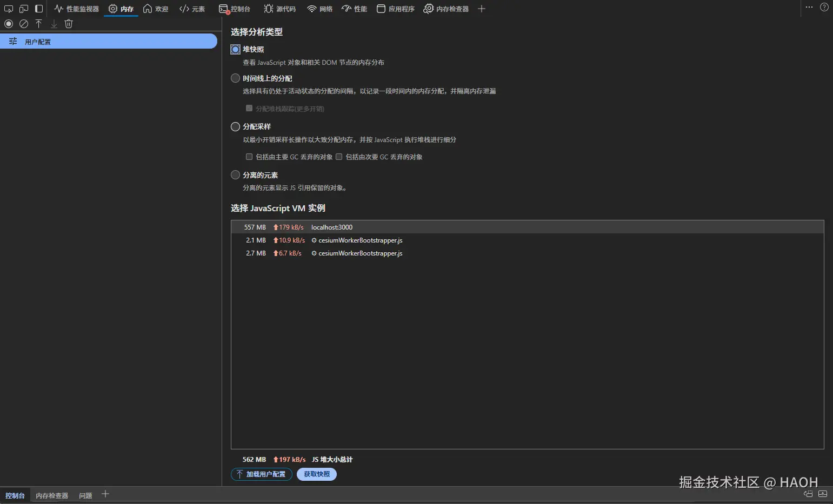Click the record heap profile icon
833x504 pixels.
click(x=8, y=23)
